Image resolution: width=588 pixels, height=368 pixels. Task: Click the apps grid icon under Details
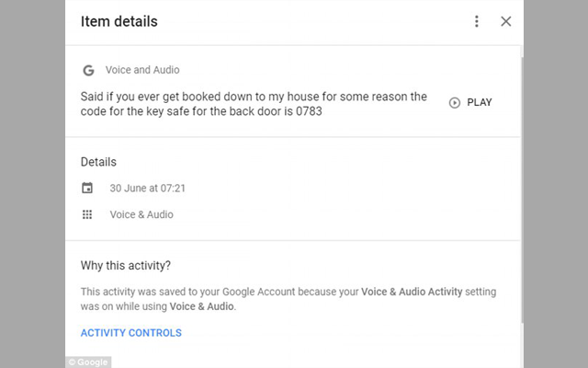(x=87, y=214)
